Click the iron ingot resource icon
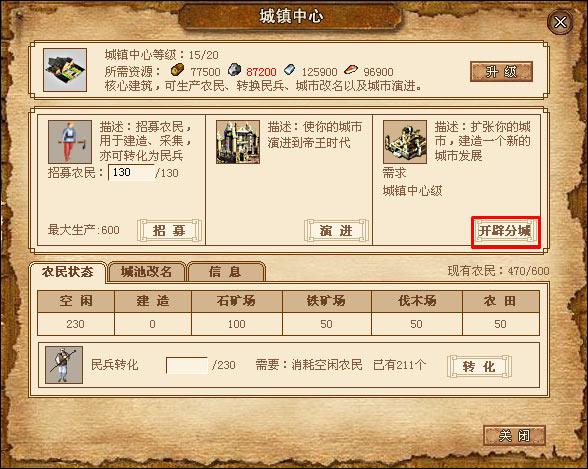The width and height of the screenshot is (588, 469). coord(289,69)
